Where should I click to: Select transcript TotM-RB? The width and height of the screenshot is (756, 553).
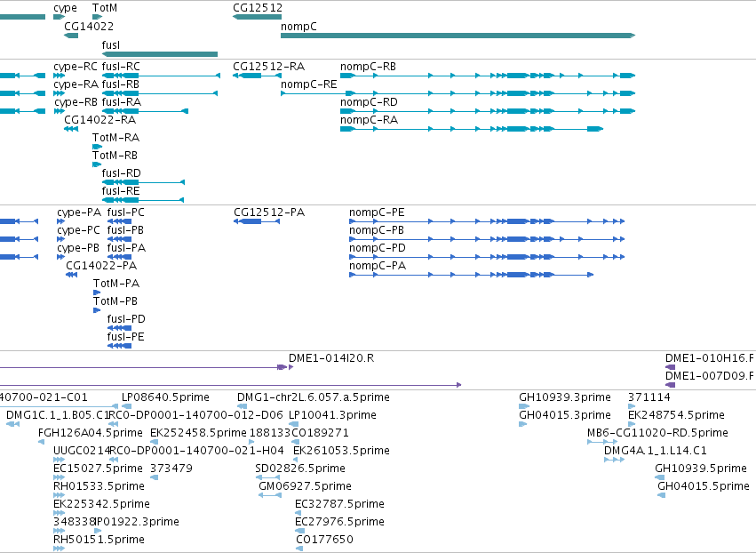(x=97, y=164)
